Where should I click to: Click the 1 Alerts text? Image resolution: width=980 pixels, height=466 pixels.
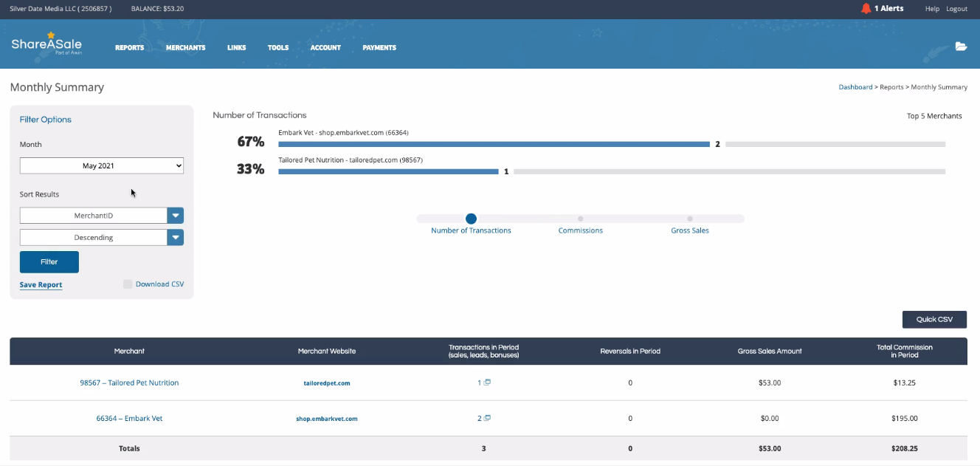tap(888, 9)
